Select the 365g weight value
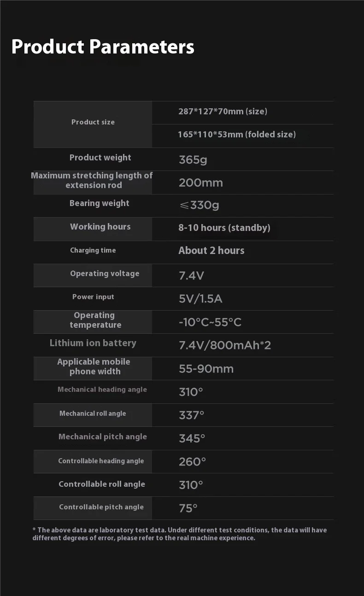 click(x=193, y=160)
